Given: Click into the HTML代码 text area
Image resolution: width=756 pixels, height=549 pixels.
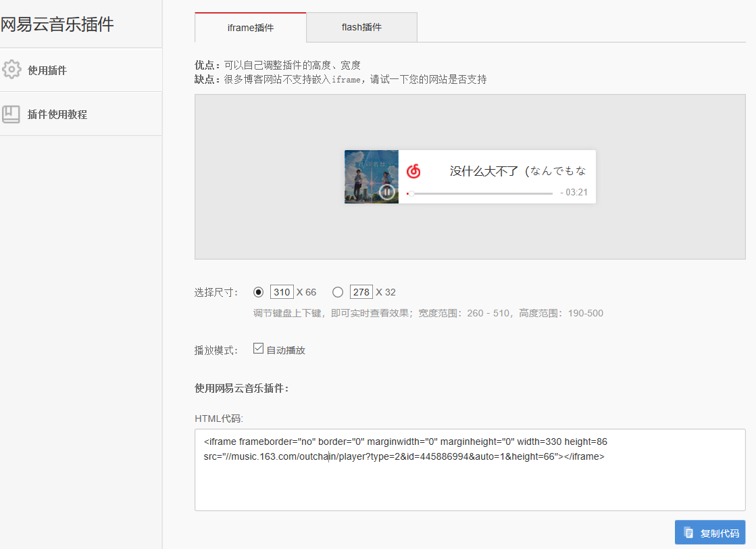Looking at the screenshot, I should pyautogui.click(x=470, y=470).
